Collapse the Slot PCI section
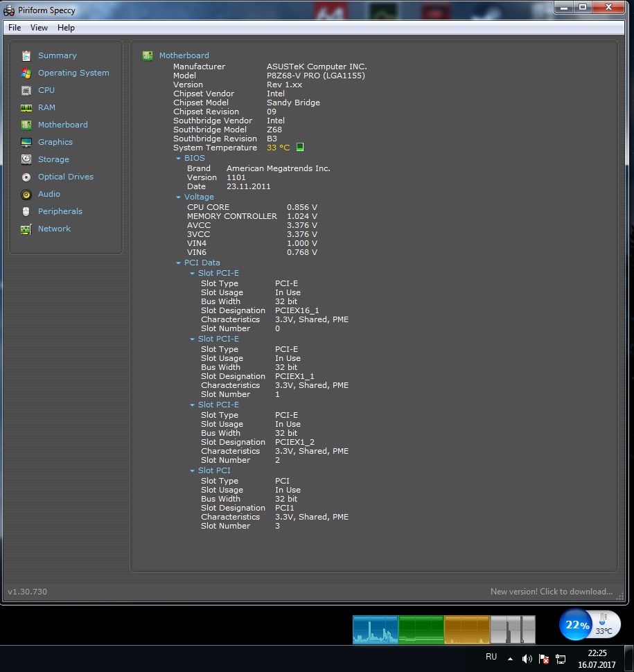This screenshot has height=672, width=634. [x=192, y=471]
